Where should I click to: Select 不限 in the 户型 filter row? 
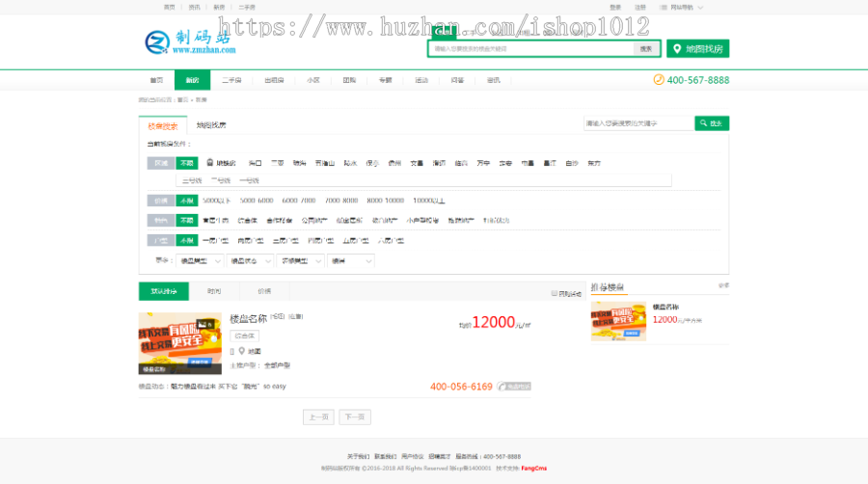[186, 241]
